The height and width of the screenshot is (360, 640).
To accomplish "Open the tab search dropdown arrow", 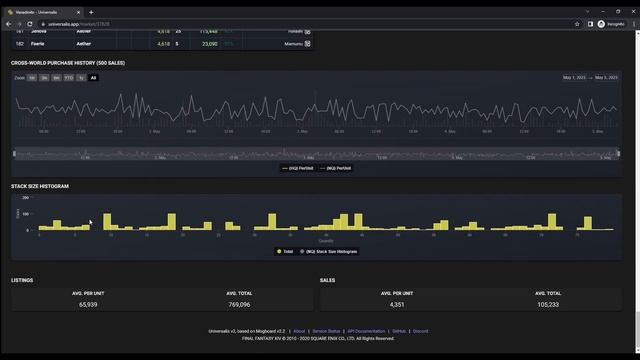I will (x=587, y=11).
